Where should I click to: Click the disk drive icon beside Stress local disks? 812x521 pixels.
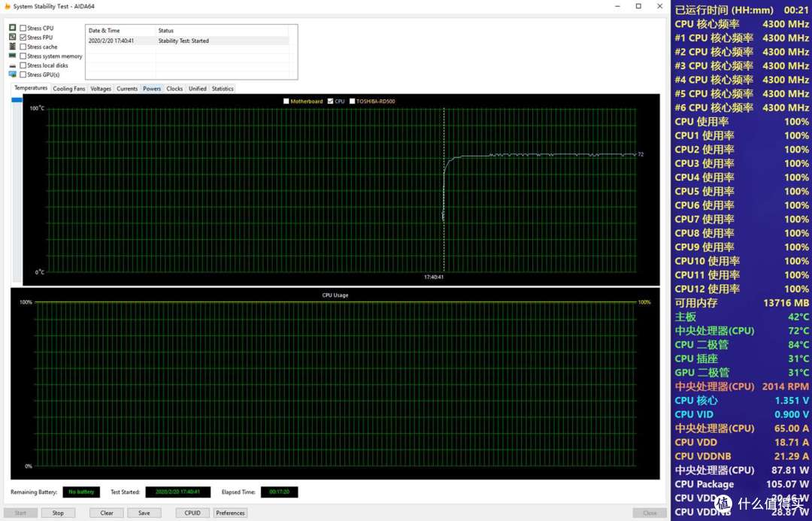click(13, 65)
